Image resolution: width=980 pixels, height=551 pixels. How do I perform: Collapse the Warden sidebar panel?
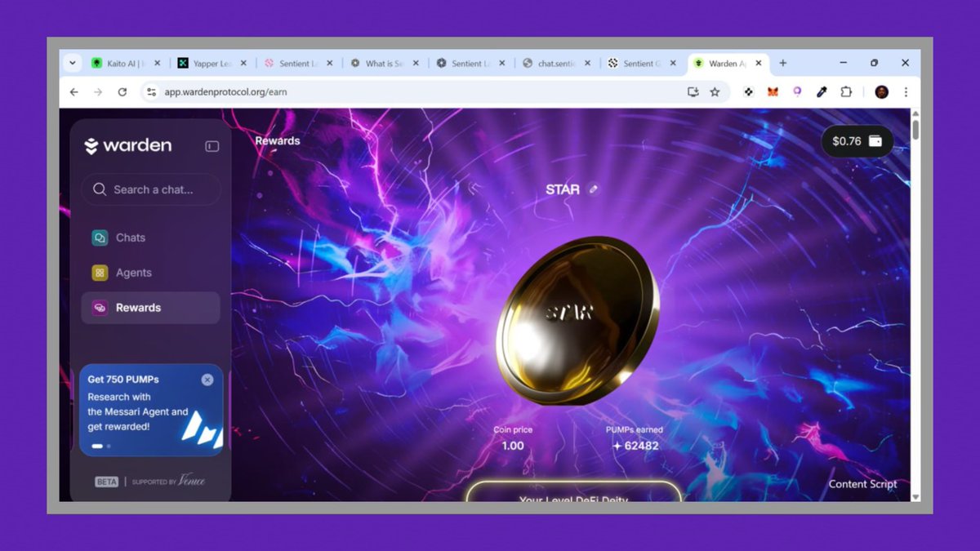(212, 146)
